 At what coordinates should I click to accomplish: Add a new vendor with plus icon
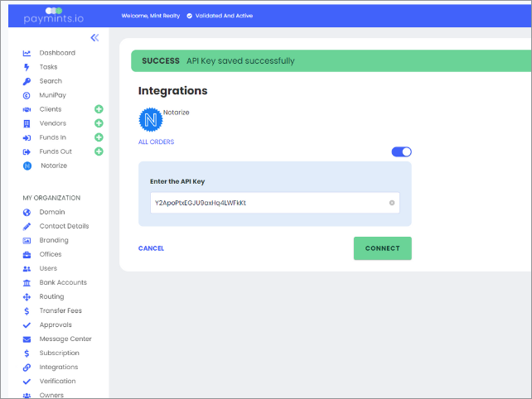pyautogui.click(x=99, y=123)
